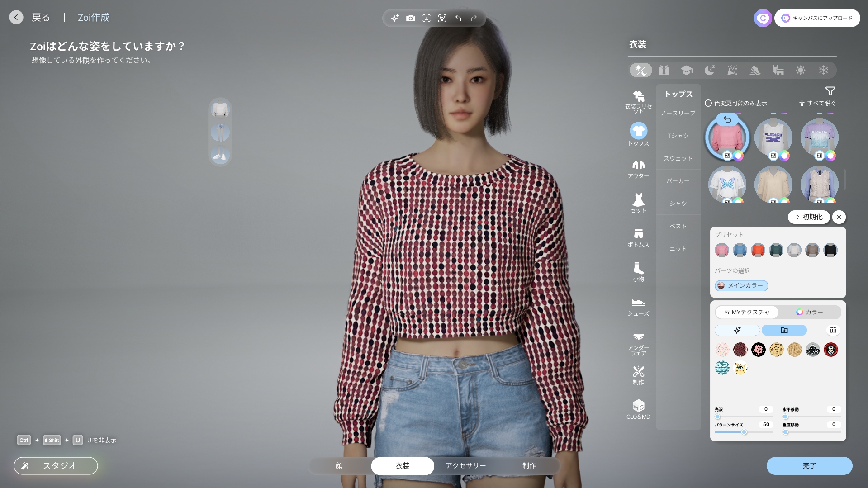
Task: Toggle 色変更可能のみ表示 radio option
Action: pyautogui.click(x=708, y=103)
